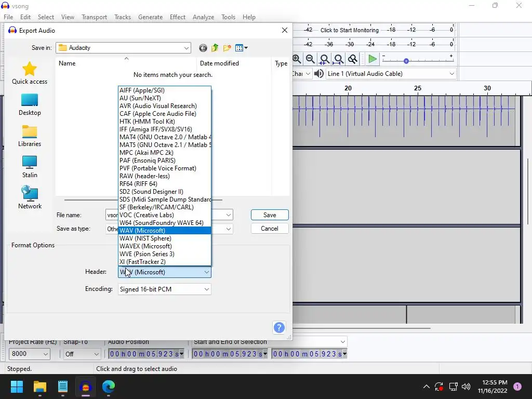Open Windows Start menu

coord(17,387)
